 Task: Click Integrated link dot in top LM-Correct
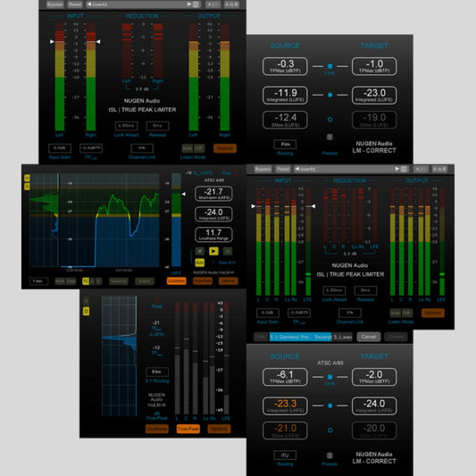330,95
